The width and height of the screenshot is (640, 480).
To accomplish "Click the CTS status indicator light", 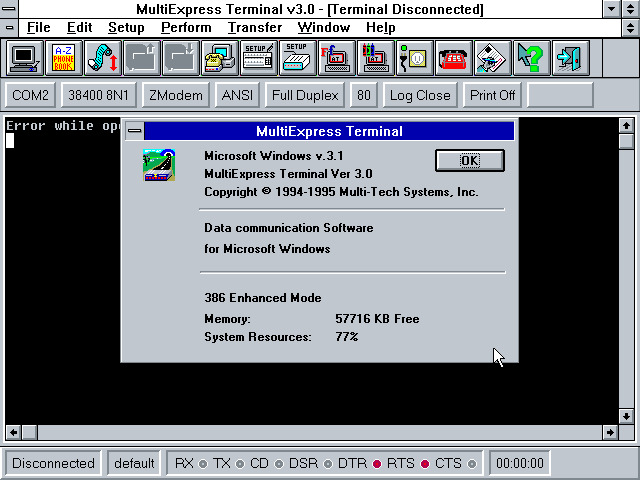I will (472, 464).
